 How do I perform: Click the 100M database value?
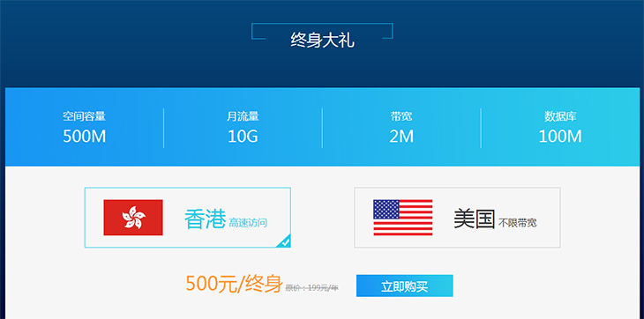[560, 137]
